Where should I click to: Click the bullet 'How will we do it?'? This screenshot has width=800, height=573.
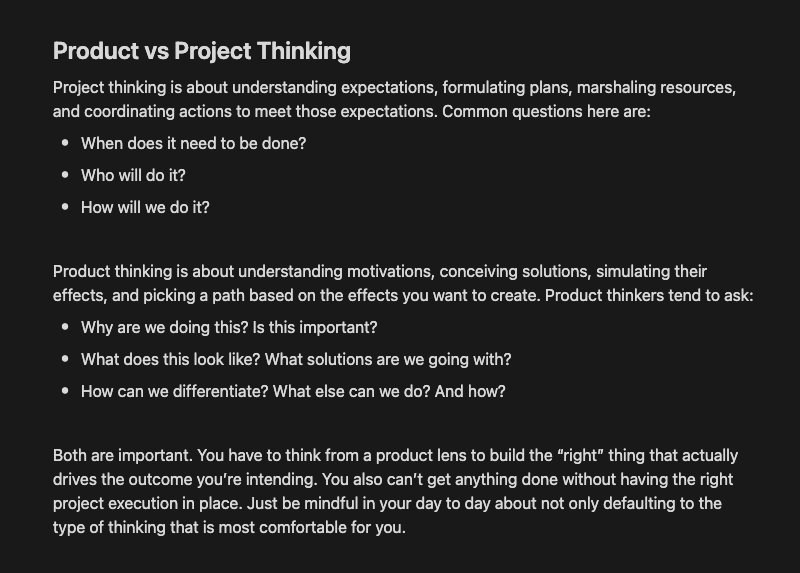pyautogui.click(x=145, y=207)
